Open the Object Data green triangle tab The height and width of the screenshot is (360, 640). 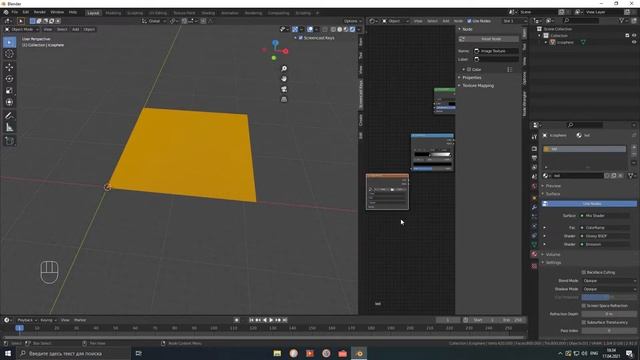(x=534, y=244)
